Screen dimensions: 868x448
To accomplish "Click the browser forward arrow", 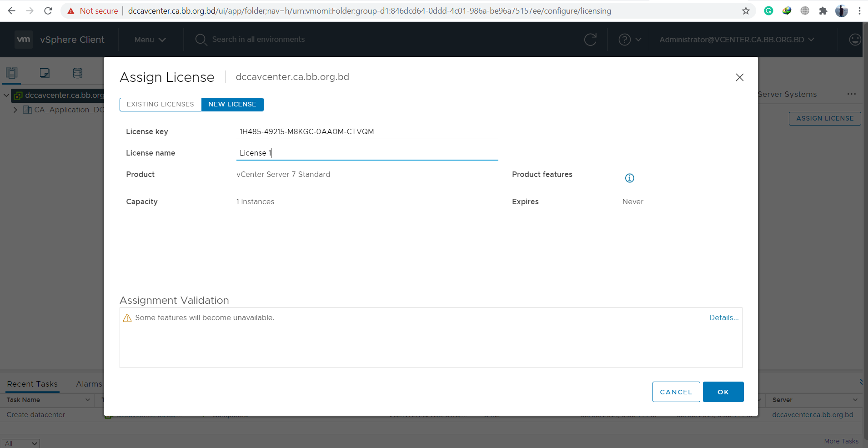I will tap(30, 10).
